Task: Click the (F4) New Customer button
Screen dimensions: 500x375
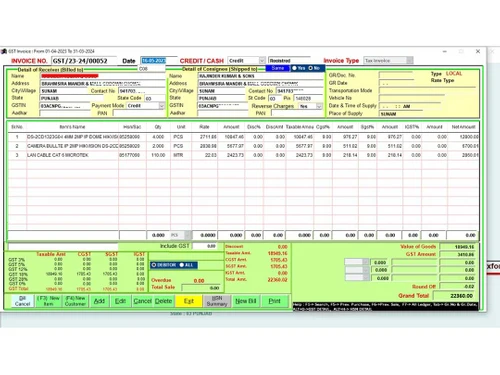Action: [75, 301]
